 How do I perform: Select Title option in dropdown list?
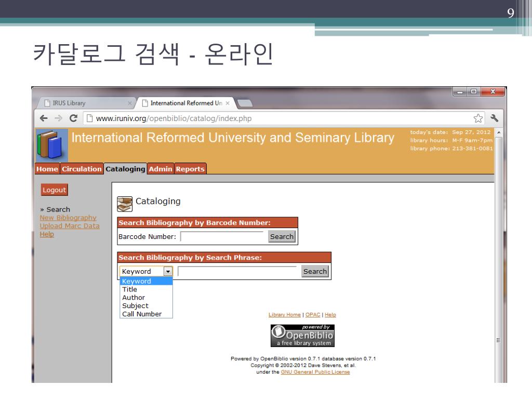coord(146,289)
